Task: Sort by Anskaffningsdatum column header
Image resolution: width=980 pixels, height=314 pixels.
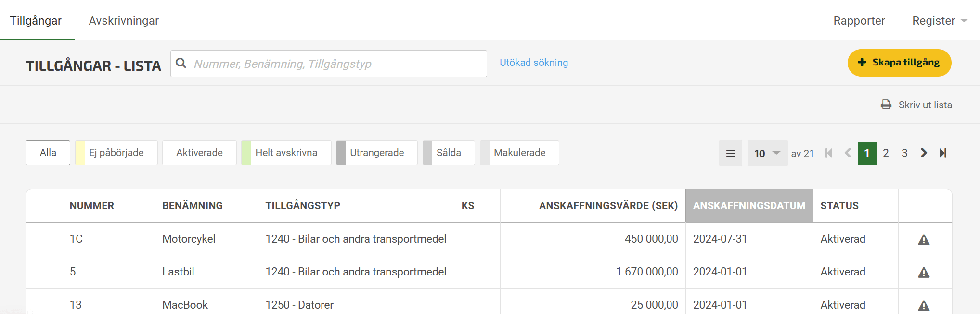Action: click(748, 206)
